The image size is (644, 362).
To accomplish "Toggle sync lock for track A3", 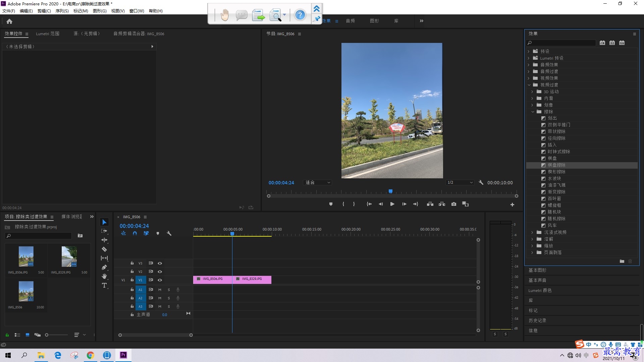I will pos(151,306).
